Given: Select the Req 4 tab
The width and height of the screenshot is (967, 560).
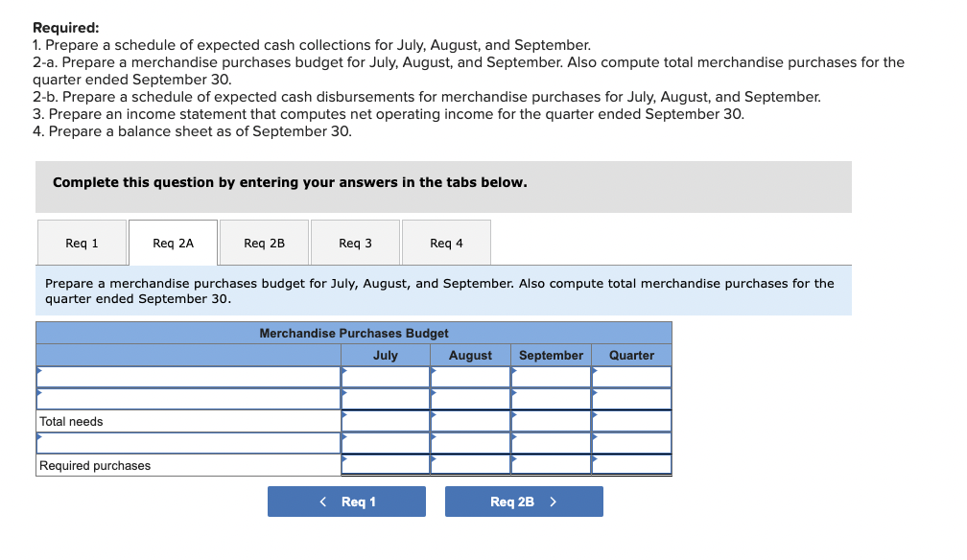Looking at the screenshot, I should [445, 242].
